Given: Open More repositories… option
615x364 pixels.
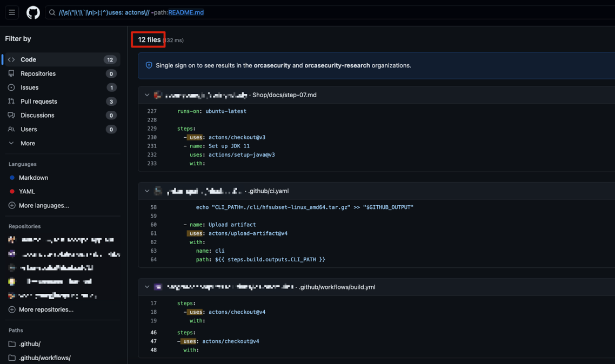Looking at the screenshot, I should click(x=46, y=309).
